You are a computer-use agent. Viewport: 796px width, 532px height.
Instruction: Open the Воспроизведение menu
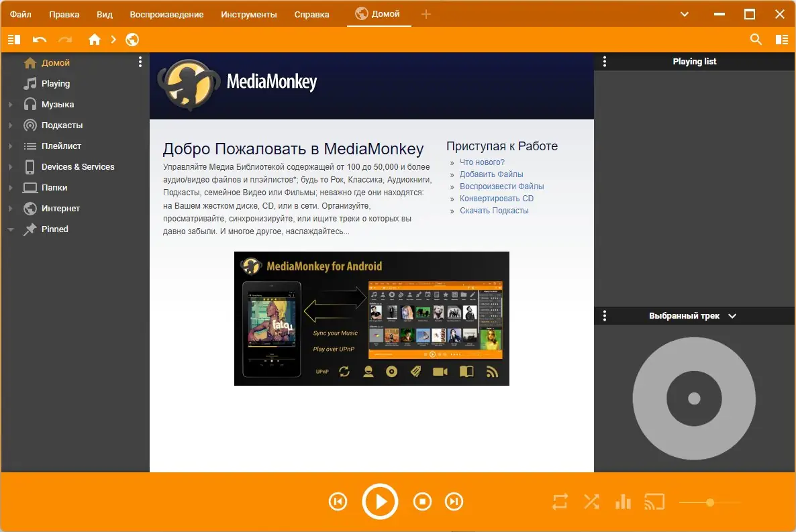pyautogui.click(x=166, y=14)
